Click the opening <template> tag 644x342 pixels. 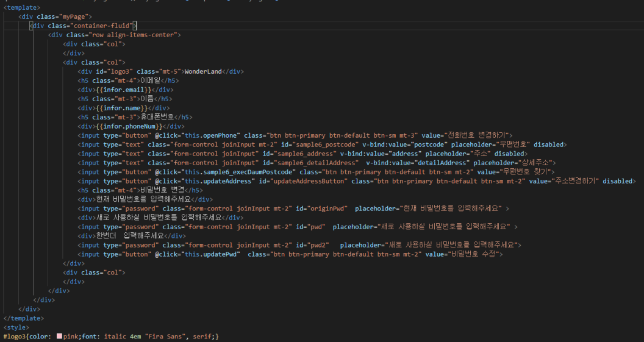pyautogui.click(x=22, y=7)
